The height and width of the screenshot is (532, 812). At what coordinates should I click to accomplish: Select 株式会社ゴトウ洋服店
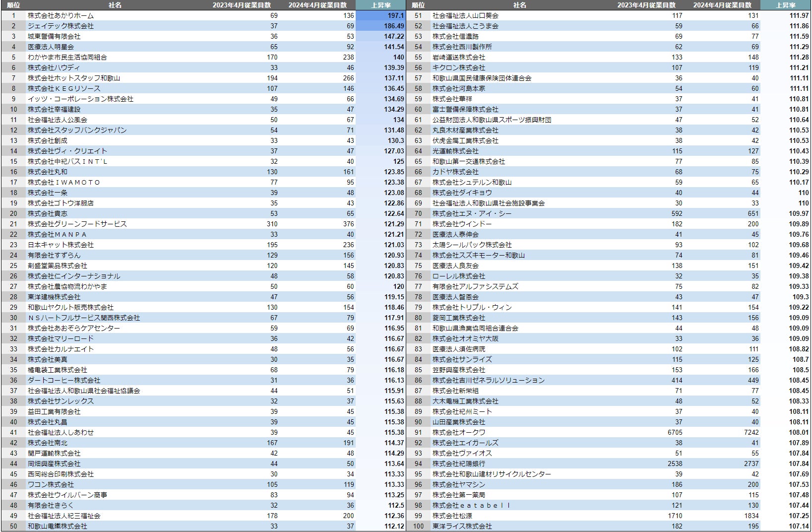click(61, 203)
